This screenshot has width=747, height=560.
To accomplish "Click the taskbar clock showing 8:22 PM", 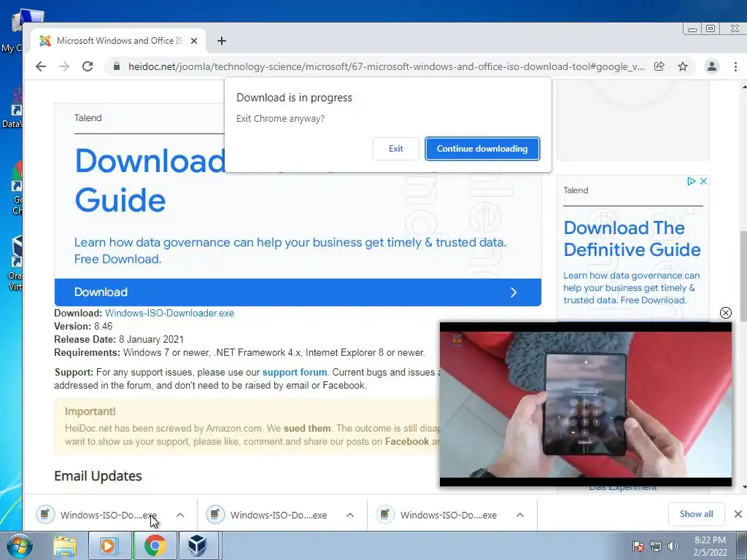I will 711,546.
